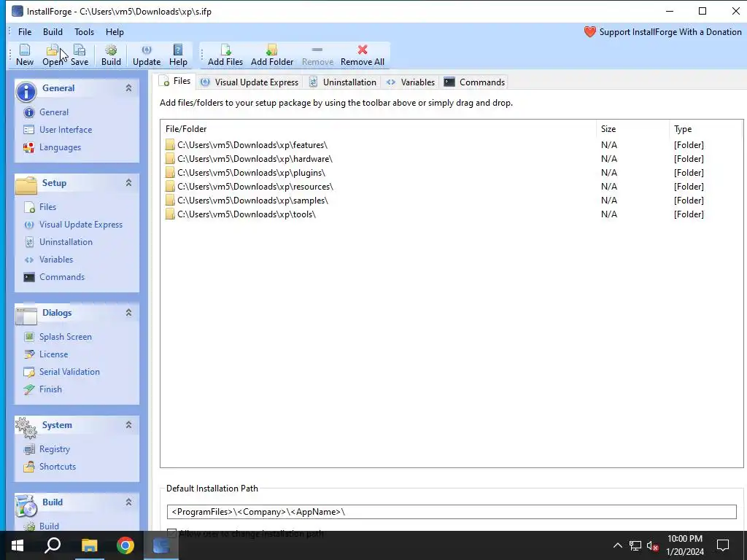Select the xp\hardware\ folder row

click(451, 159)
